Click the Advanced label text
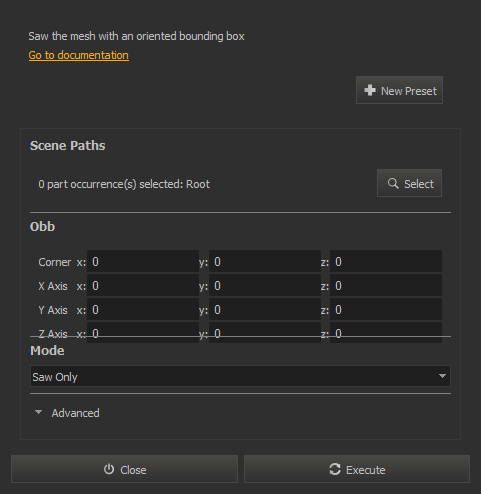Screen dimensions: 481x494 click(x=75, y=413)
